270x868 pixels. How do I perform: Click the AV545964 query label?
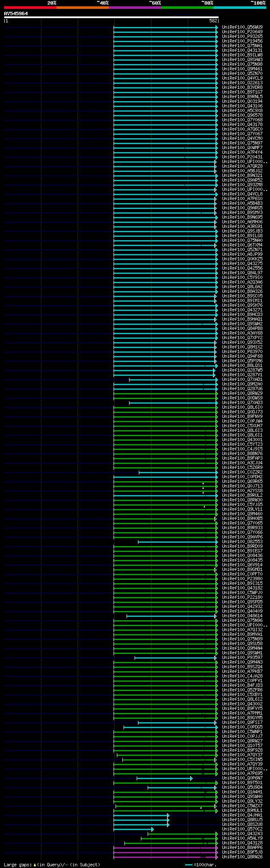pos(16,13)
